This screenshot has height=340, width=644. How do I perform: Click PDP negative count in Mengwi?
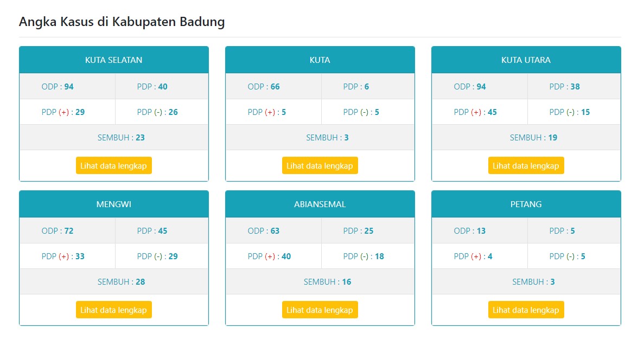173,256
